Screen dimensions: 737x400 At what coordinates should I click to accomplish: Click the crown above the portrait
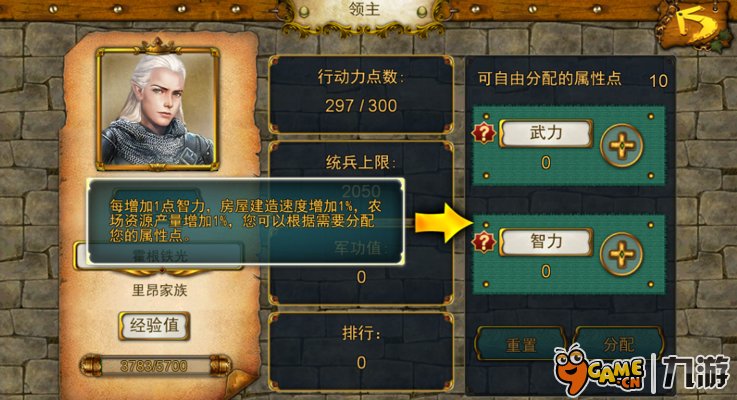pos(157,46)
